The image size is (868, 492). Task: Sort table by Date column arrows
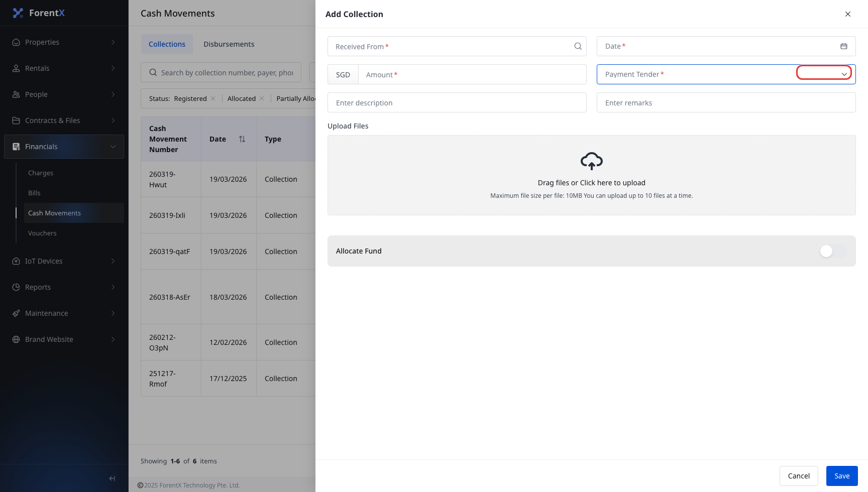coord(242,139)
